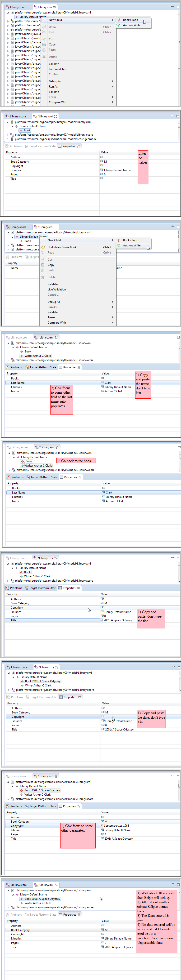Click the Properties view tab icon
The height and width of the screenshot is (980, 181).
tap(60, 146)
